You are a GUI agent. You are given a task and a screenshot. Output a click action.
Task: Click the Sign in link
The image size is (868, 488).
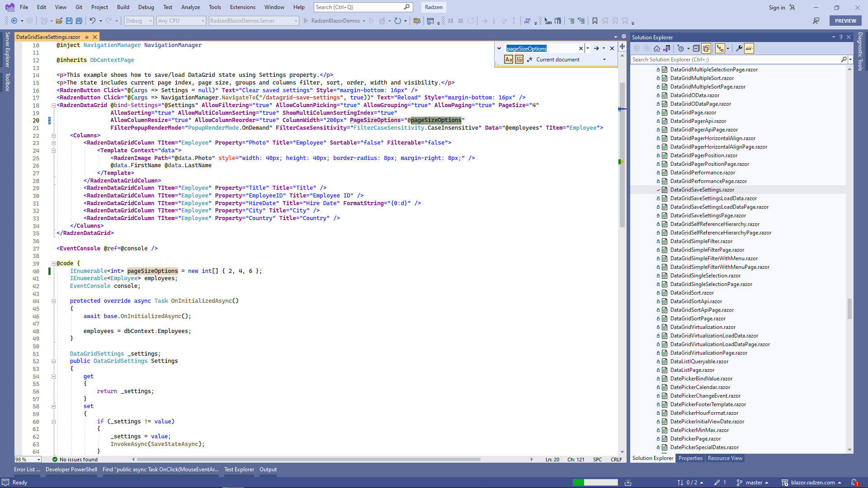[777, 7]
